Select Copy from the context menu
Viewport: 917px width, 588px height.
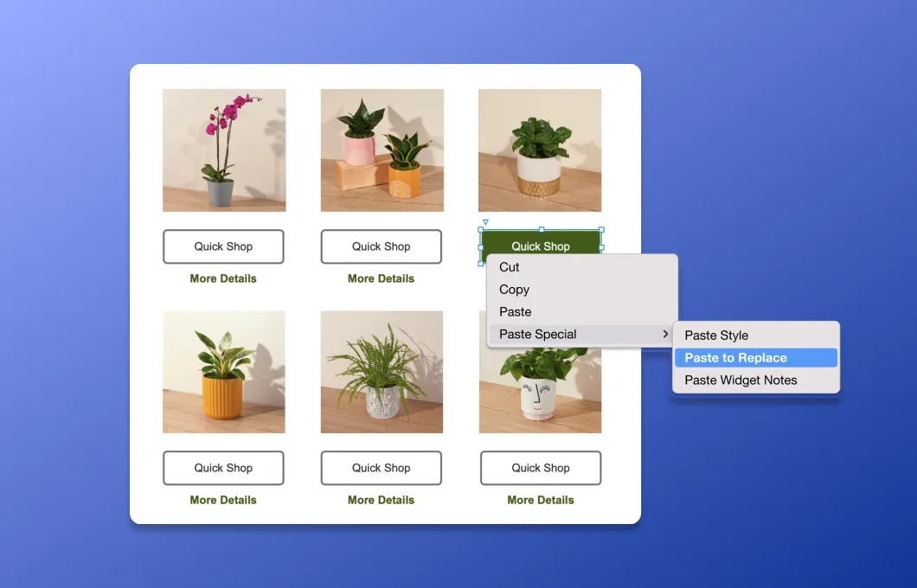click(513, 290)
